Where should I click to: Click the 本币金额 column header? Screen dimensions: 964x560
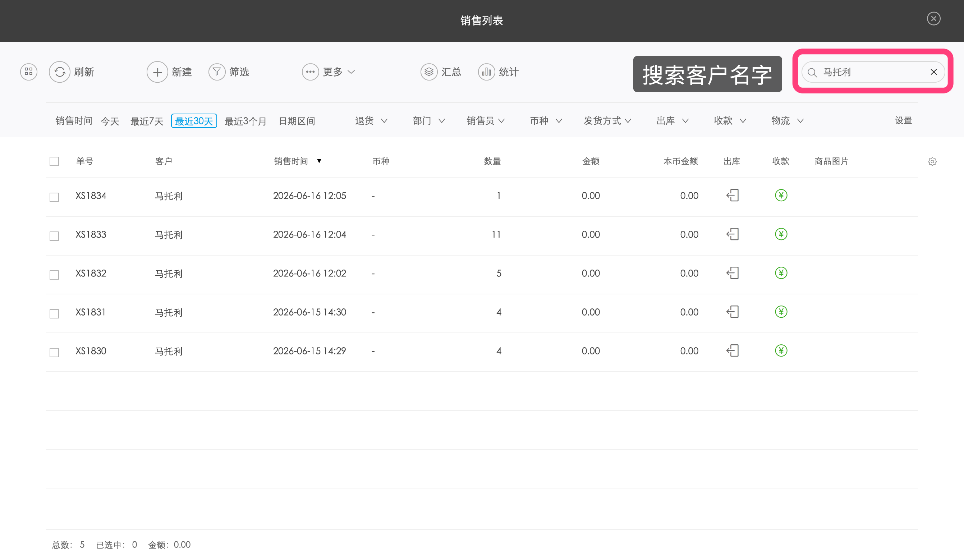(680, 161)
